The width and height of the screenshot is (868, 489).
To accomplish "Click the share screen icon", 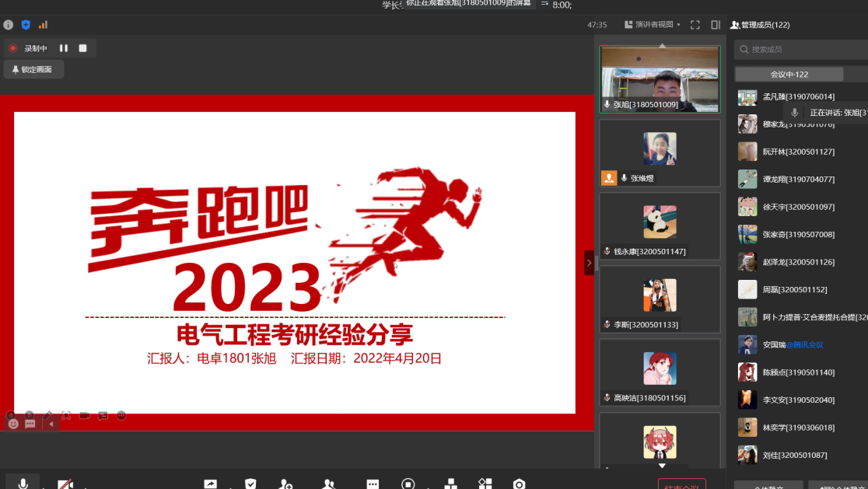I will coord(210,484).
